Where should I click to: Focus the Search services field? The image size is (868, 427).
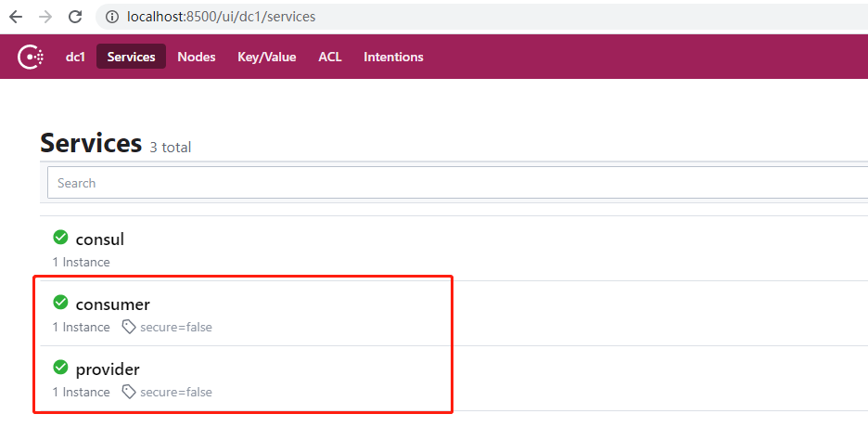(x=457, y=183)
